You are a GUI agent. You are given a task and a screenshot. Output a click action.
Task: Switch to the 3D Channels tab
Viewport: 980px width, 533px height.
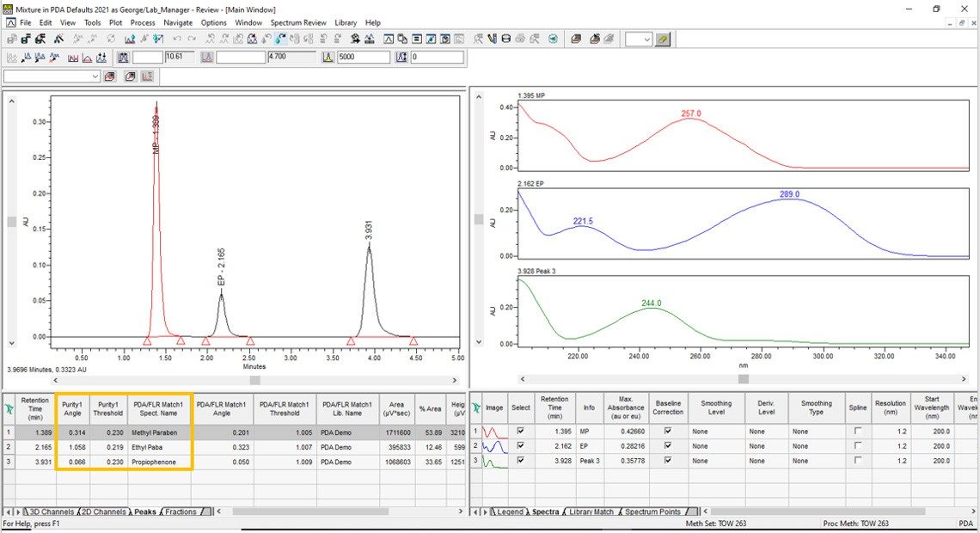(x=52, y=512)
